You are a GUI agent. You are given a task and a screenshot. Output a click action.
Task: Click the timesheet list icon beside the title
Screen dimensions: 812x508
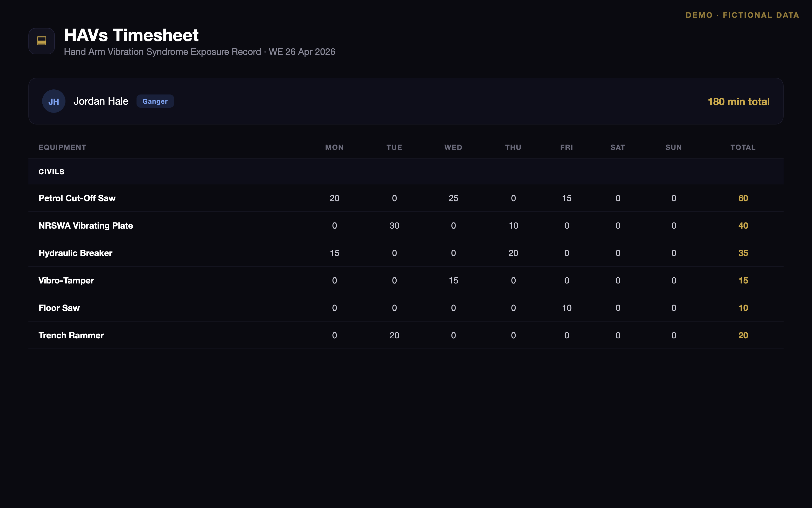42,41
